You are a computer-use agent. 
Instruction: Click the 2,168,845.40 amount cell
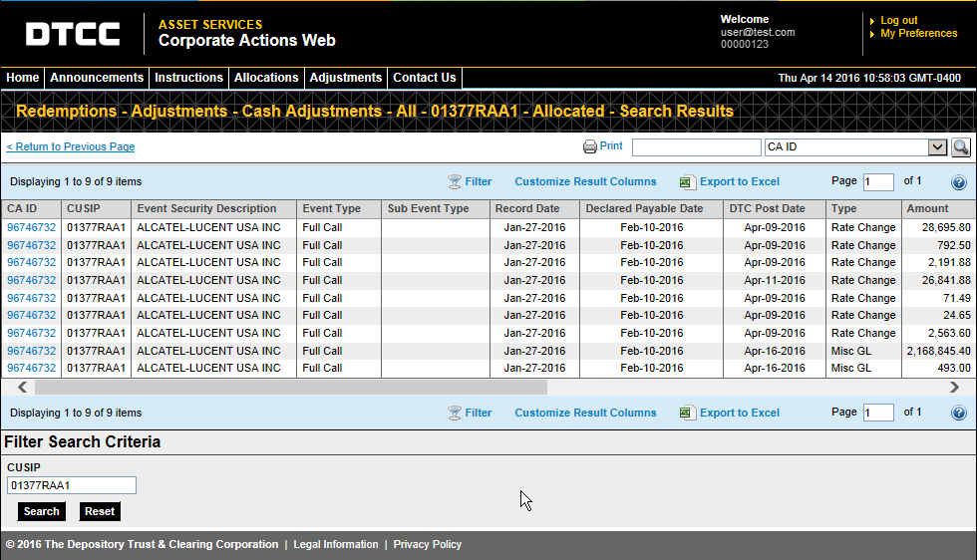point(938,352)
